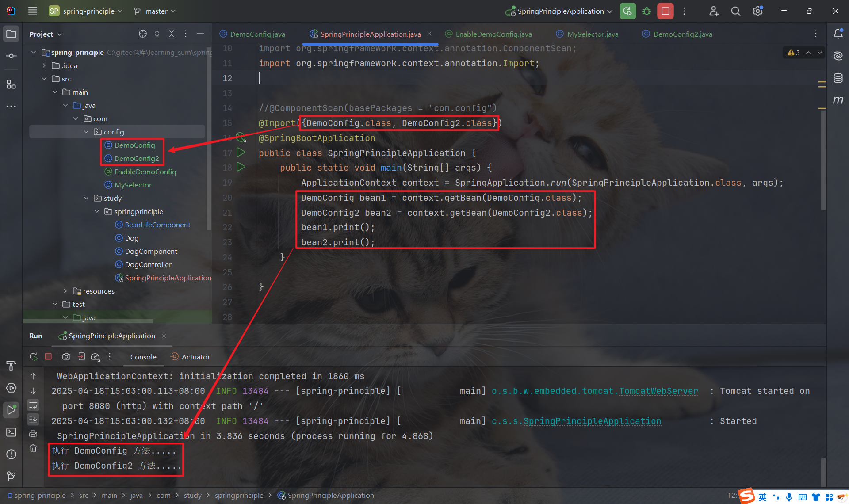Open the TomcatWebServer link in console
The image size is (849, 504).
[x=658, y=391]
